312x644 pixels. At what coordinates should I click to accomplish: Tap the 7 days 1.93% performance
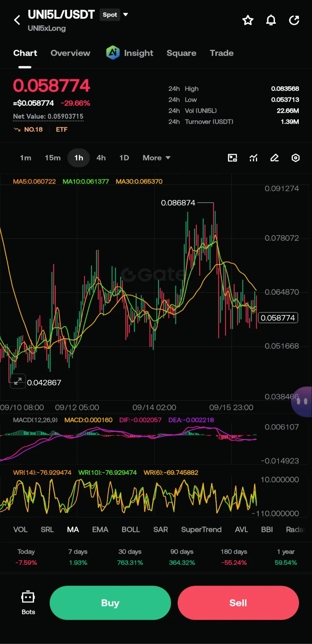coord(78,557)
